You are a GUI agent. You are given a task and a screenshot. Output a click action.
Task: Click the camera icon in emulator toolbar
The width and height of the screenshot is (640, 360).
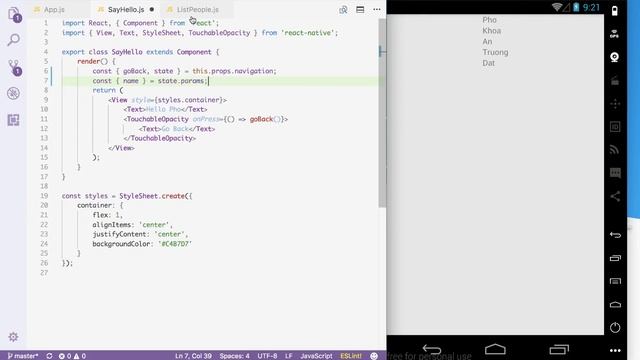[615, 57]
